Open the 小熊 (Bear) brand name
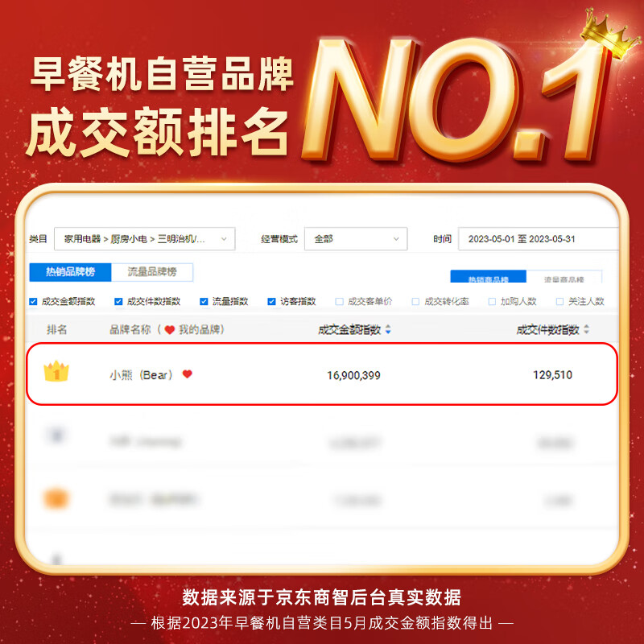The image size is (644, 644). (141, 374)
